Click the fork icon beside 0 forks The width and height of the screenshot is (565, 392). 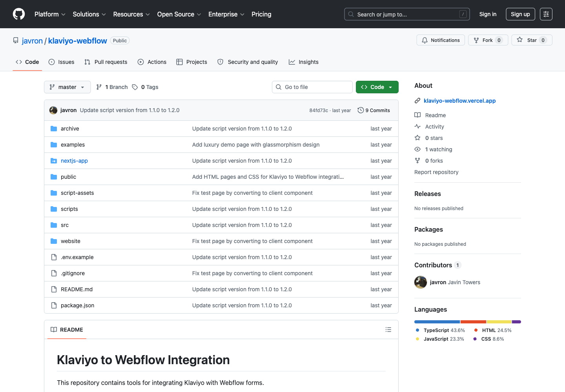(417, 161)
